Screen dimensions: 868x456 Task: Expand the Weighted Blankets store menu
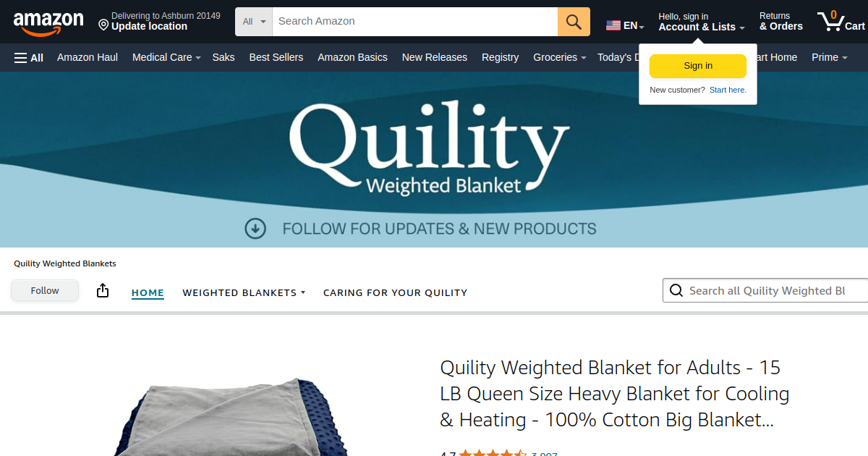pyautogui.click(x=244, y=292)
